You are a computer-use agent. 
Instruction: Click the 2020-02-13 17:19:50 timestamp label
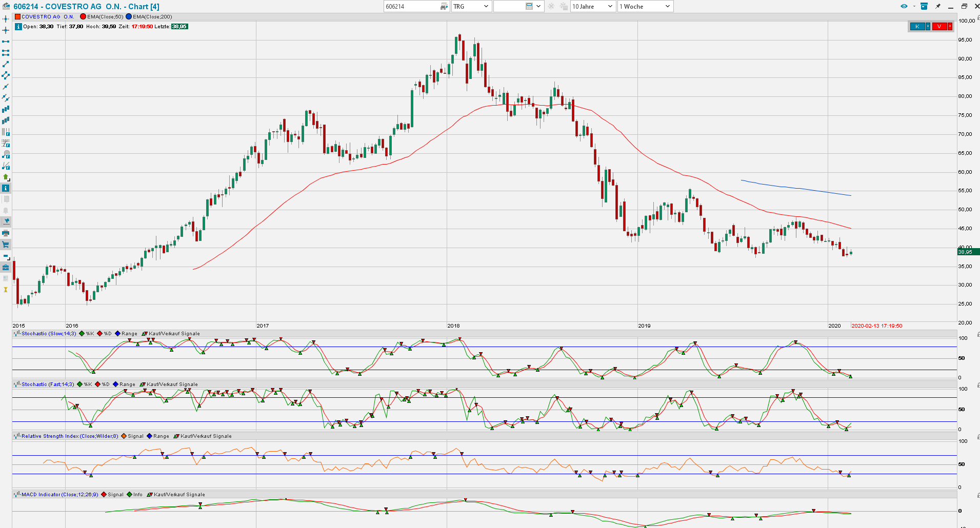click(876, 326)
